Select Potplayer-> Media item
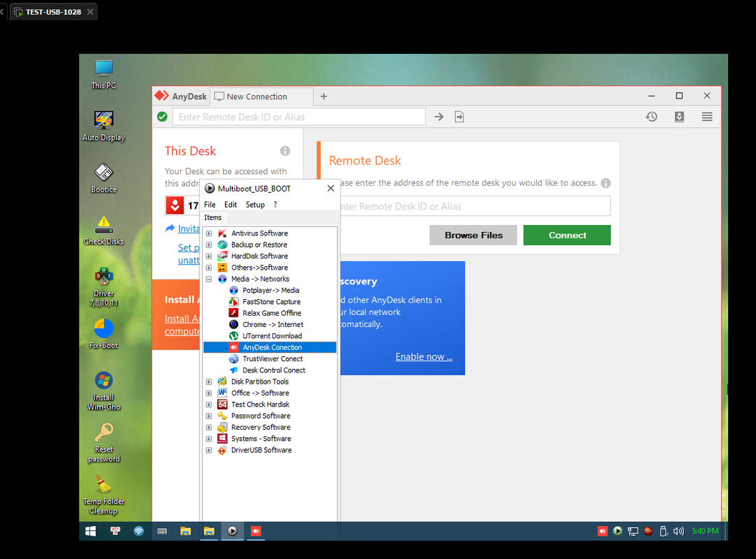This screenshot has width=756, height=559. (270, 291)
